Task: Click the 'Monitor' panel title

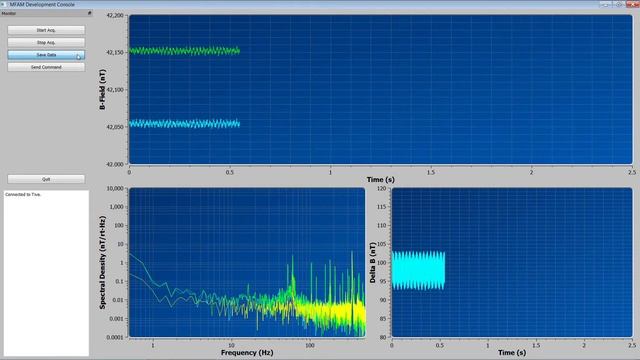Action: (9, 13)
